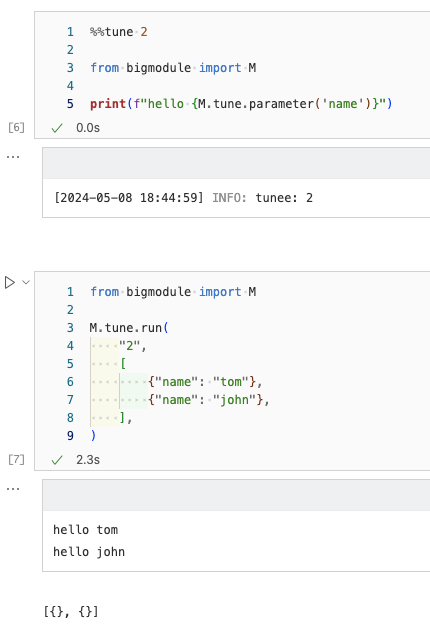The image size is (430, 632).
Task: Select execution count label [7]
Action: click(17, 459)
